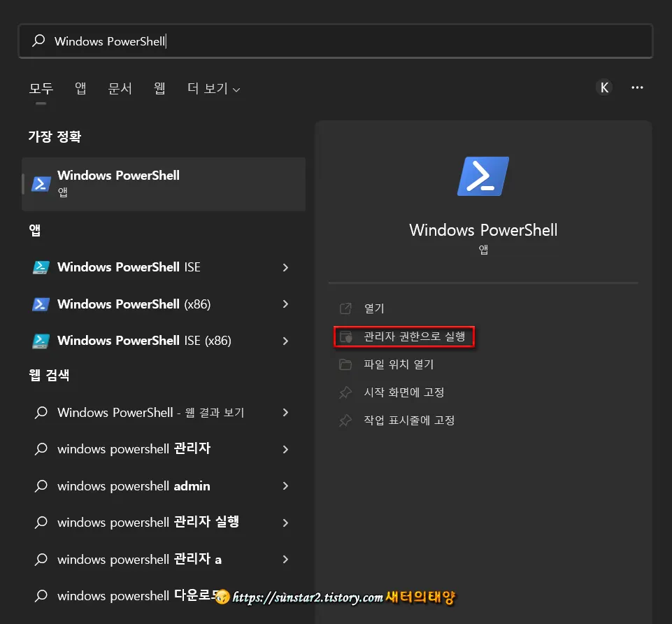Expand the 'windows powershell 관리자' web suggestion

(286, 449)
